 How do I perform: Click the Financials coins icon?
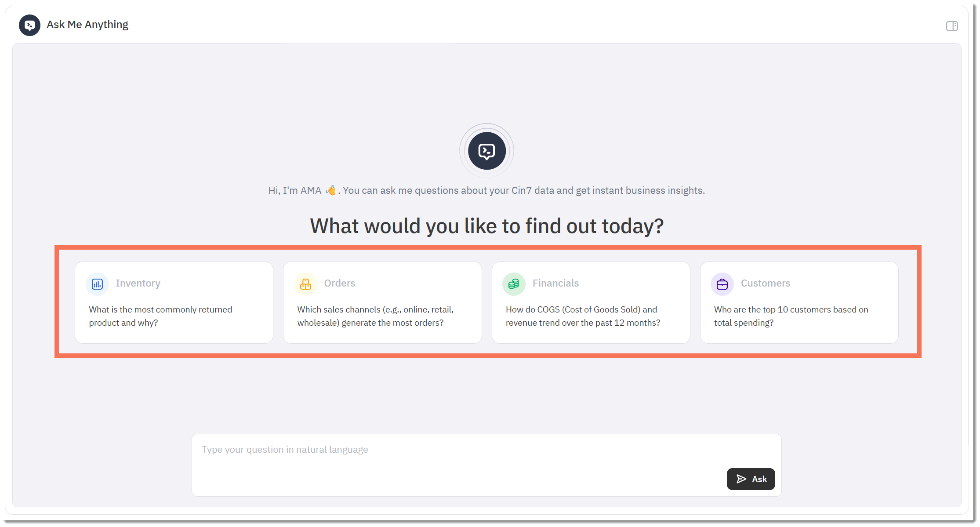coord(514,284)
